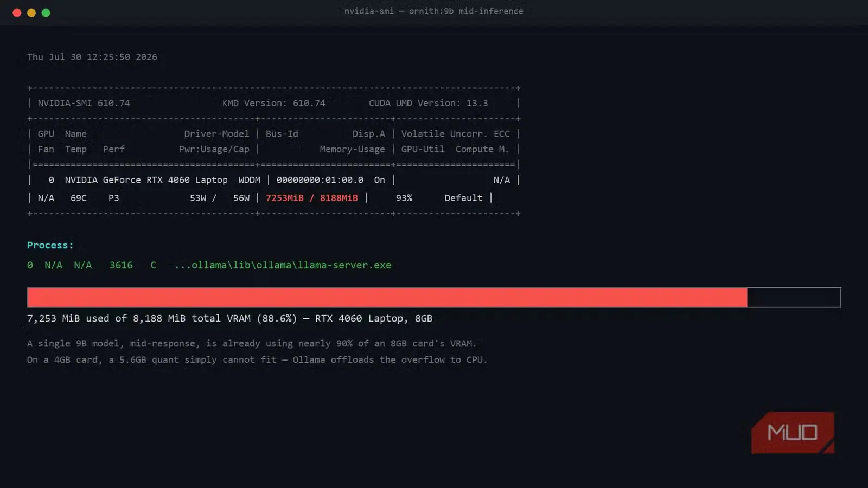The image size is (868, 488).
Task: Click the '7,253 MiB used of 8,188 MiB' summary line
Action: 229,318
